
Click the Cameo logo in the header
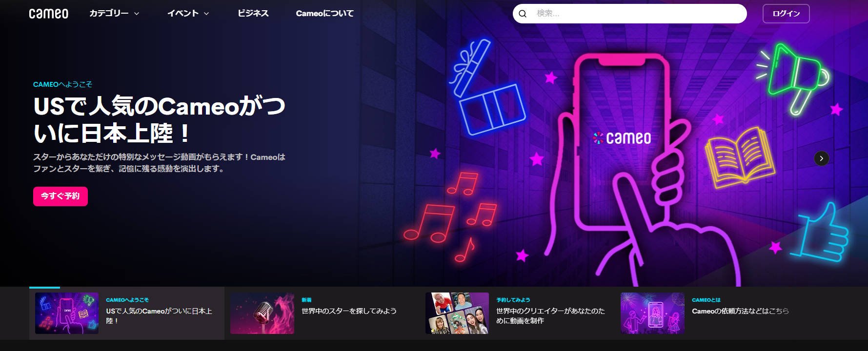pyautogui.click(x=49, y=14)
